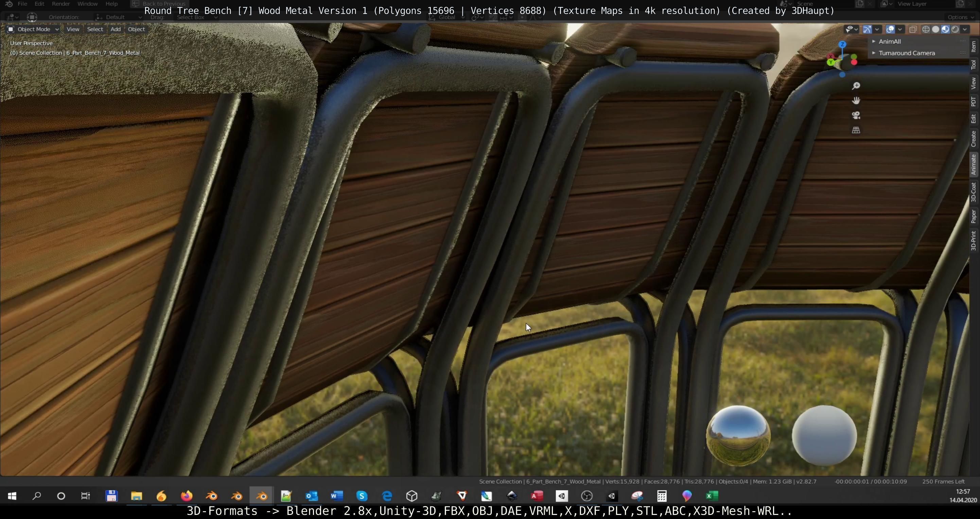Click the zoom view magnifier icon
The height and width of the screenshot is (519, 980).
[856, 86]
